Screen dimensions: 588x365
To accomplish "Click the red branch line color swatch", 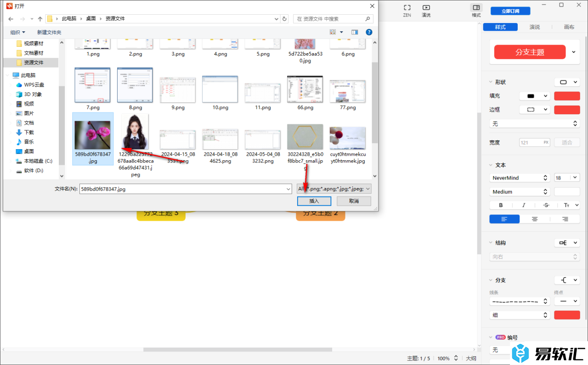I will coord(567,315).
